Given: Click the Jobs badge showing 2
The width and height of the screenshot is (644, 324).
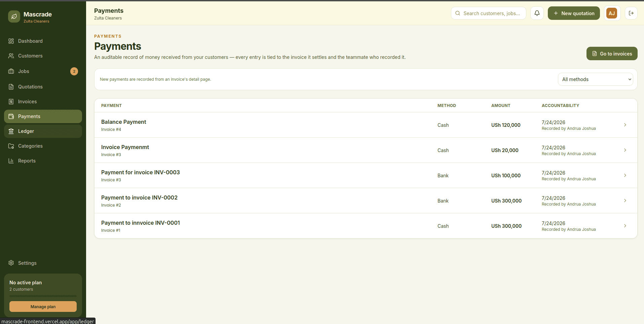Looking at the screenshot, I should point(74,71).
